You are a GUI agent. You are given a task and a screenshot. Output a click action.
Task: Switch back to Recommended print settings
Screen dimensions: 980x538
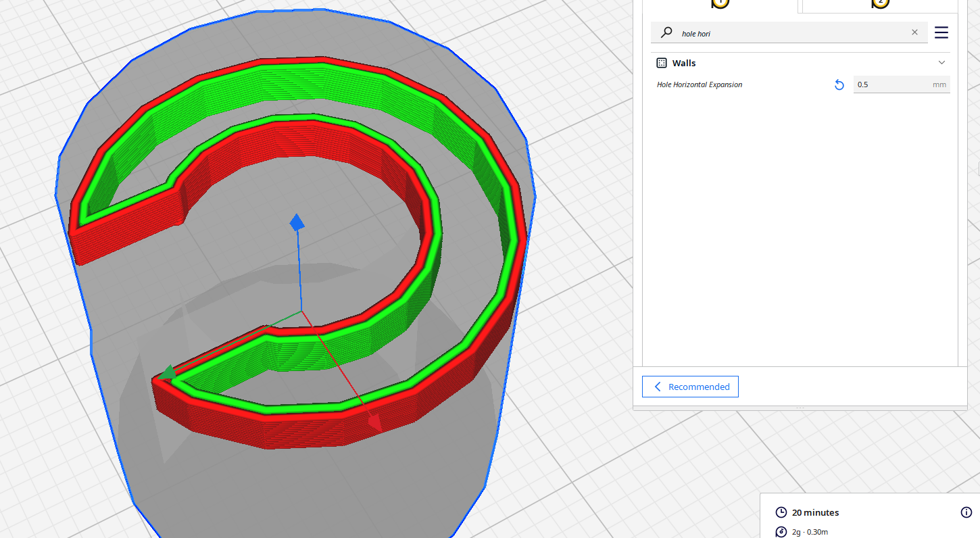(690, 387)
